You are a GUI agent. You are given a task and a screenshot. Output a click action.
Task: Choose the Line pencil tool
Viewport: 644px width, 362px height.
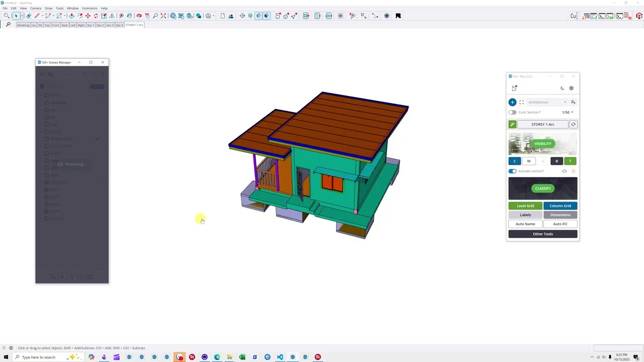[37, 16]
